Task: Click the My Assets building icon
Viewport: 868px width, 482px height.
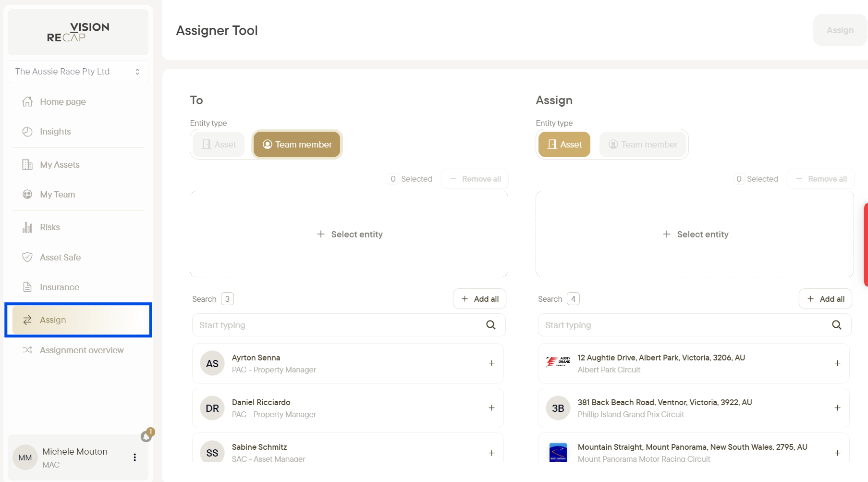Action: coord(27,165)
